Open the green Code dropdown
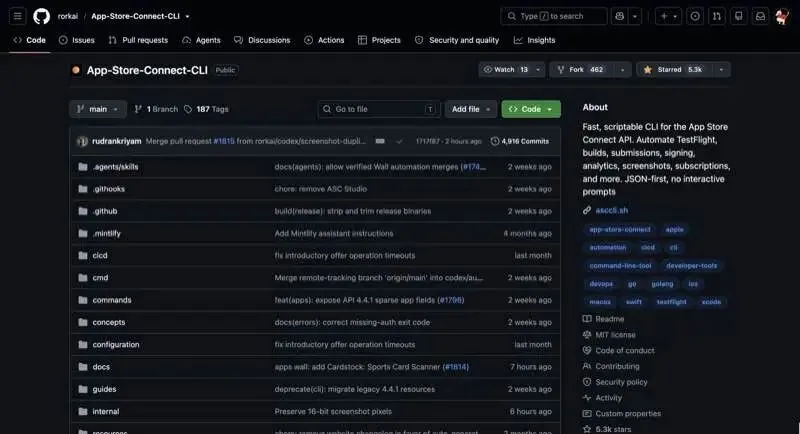The image size is (800, 434). [x=531, y=109]
